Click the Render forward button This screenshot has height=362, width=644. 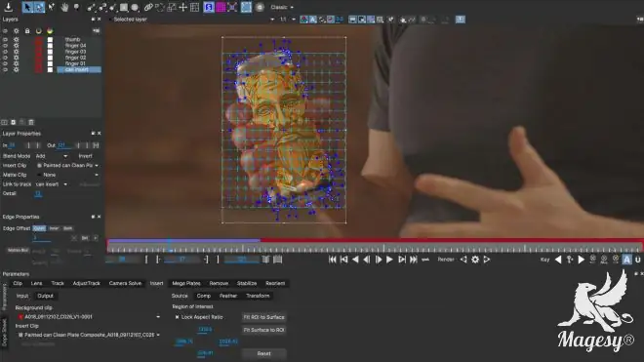click(x=487, y=260)
